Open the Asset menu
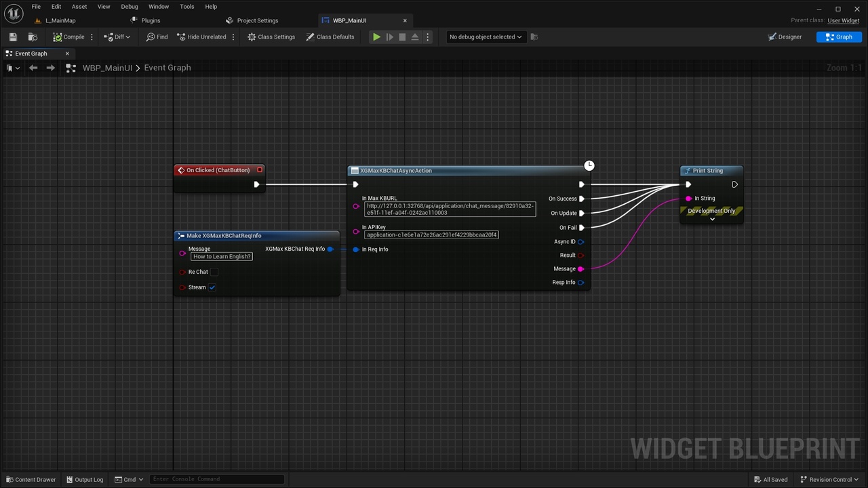Screen dimensions: 868x488 coord(79,7)
